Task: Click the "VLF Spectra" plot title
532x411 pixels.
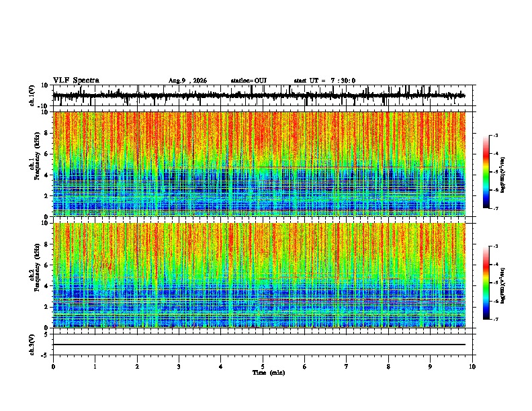Action: 76,81
